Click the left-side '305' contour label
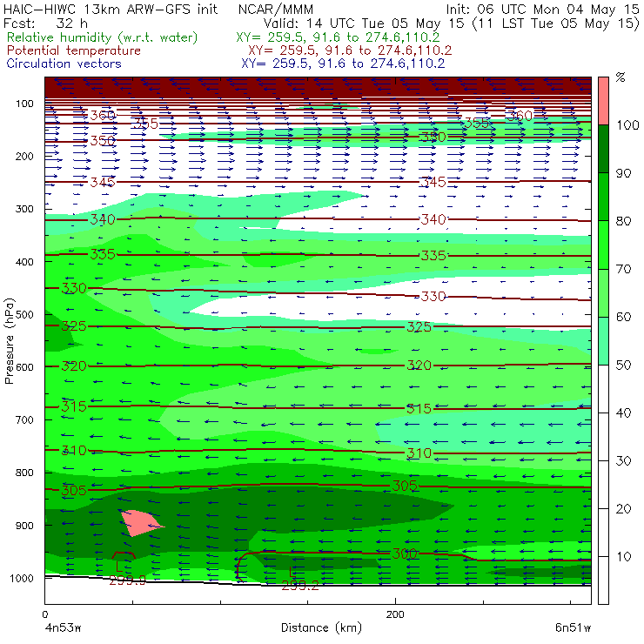This screenshot has height=644, width=644. coord(74,490)
